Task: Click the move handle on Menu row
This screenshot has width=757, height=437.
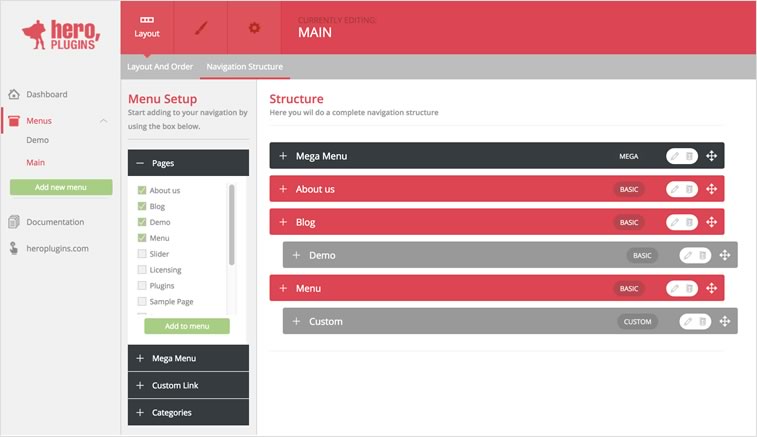Action: 711,289
